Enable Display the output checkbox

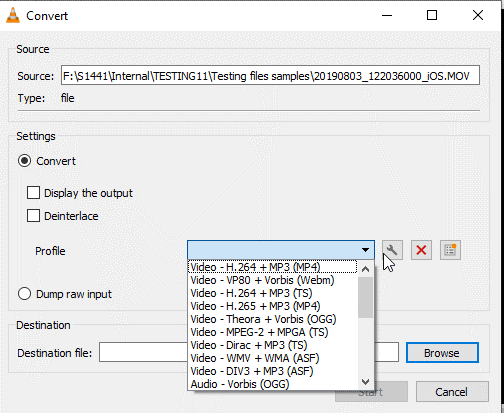(x=33, y=193)
